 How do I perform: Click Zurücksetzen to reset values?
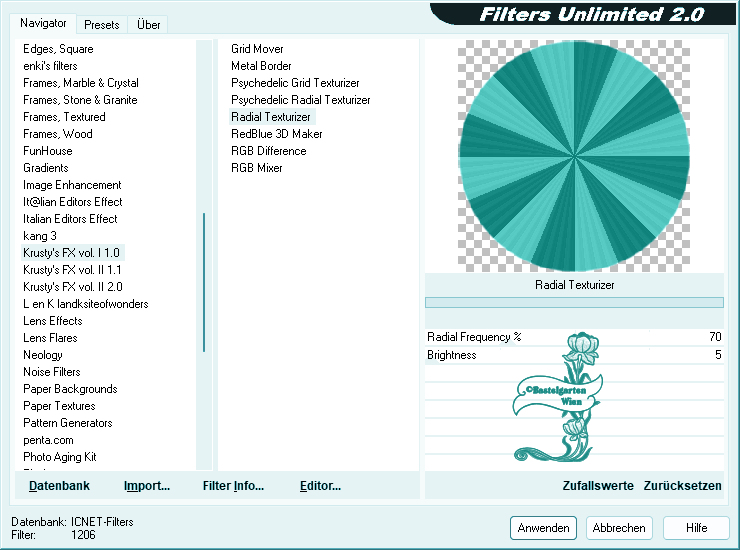click(682, 486)
